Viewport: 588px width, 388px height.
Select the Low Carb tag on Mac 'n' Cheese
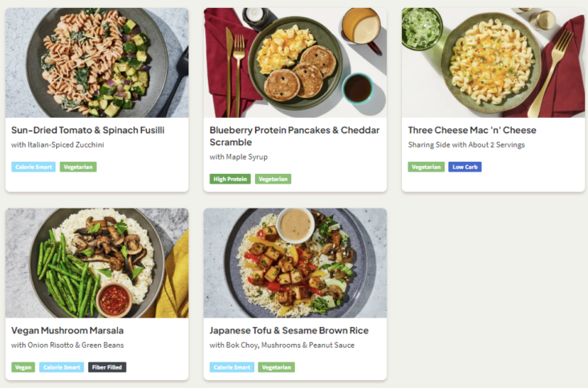coord(464,167)
